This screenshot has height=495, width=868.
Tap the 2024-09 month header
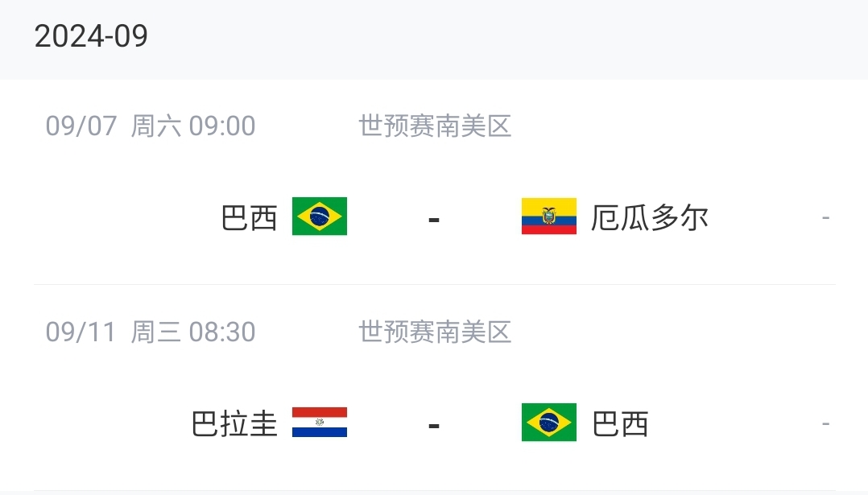tap(91, 37)
